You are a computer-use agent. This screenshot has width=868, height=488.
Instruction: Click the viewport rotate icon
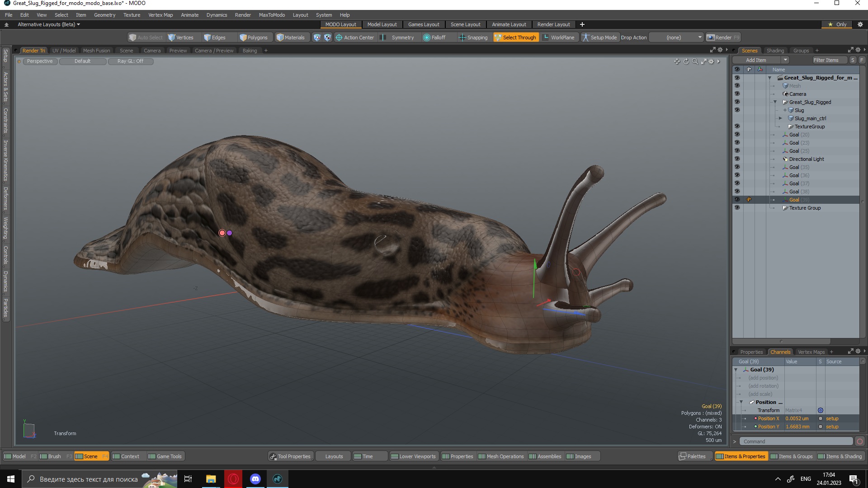coord(686,61)
